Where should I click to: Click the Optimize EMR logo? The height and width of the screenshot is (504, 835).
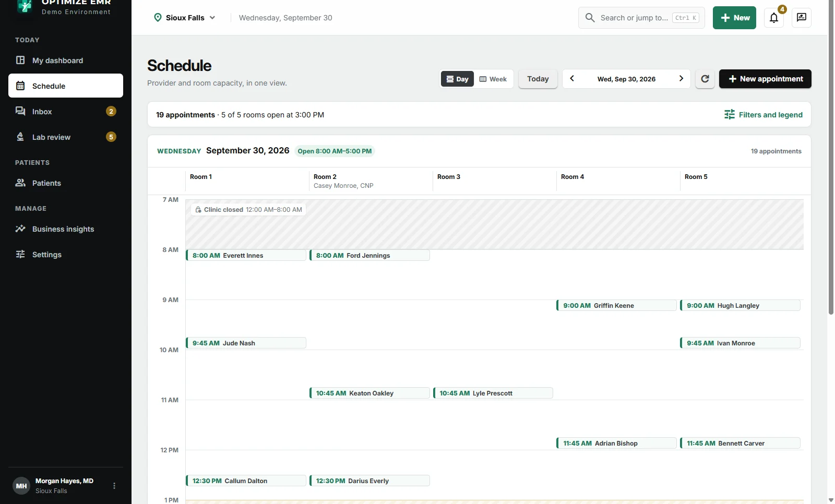25,6
